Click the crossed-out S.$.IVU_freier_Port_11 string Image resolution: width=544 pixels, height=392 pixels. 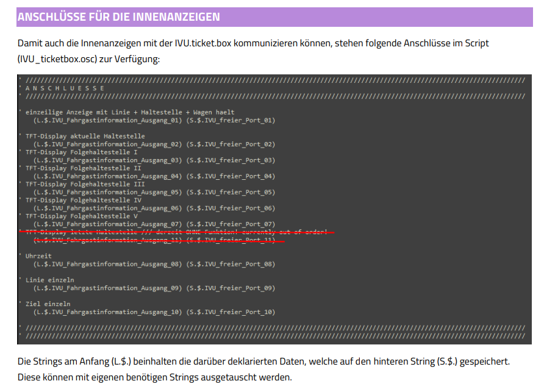[231, 240]
